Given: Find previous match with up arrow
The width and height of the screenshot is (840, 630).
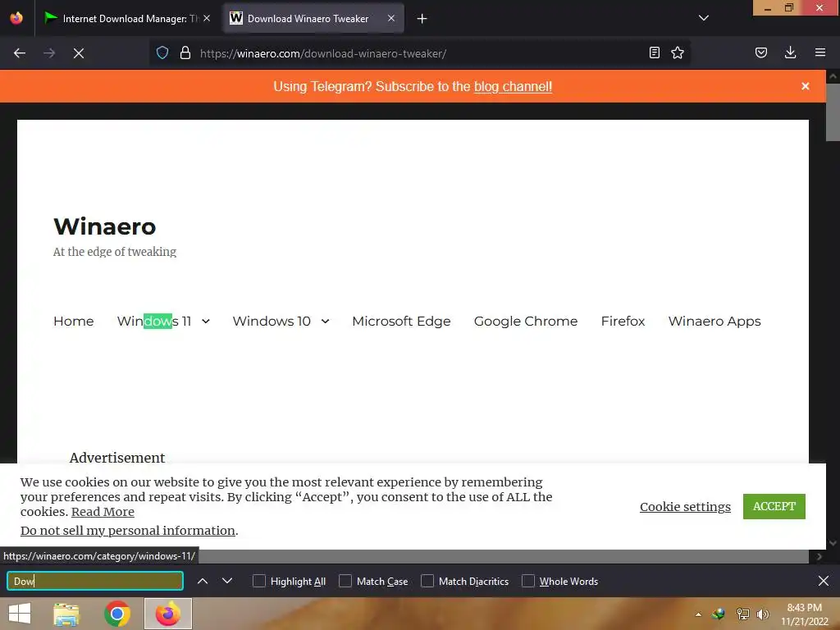Looking at the screenshot, I should pyautogui.click(x=203, y=581).
